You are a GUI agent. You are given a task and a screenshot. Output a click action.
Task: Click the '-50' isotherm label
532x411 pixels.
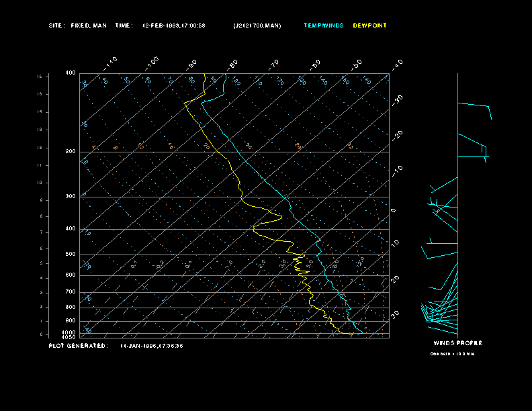point(357,64)
